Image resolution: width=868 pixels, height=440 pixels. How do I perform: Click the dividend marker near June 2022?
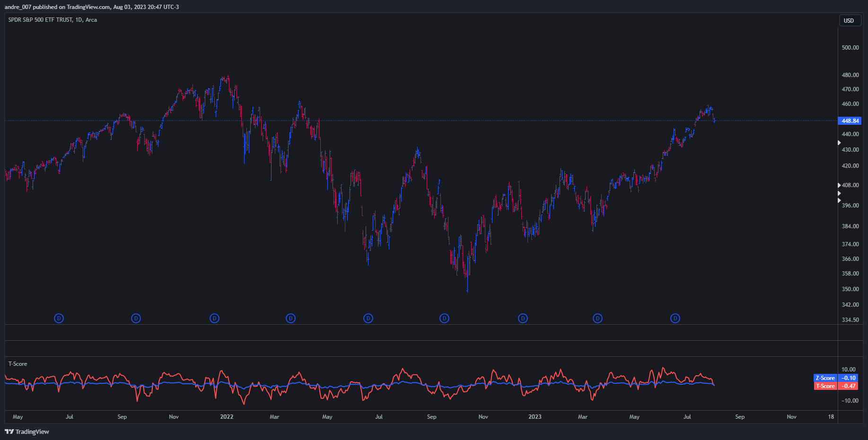(368, 319)
